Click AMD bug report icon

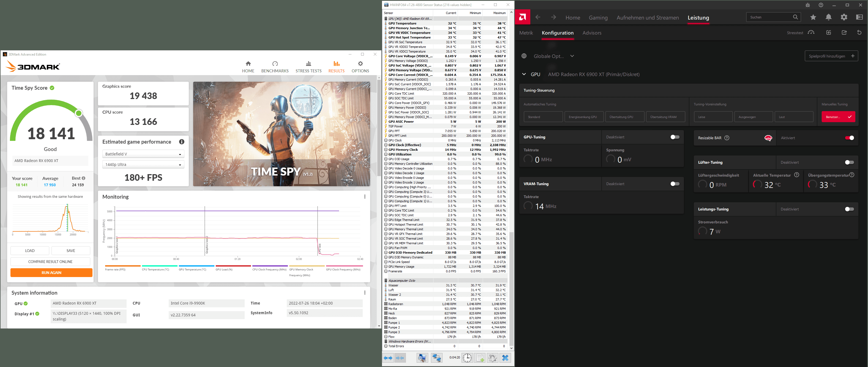(808, 5)
